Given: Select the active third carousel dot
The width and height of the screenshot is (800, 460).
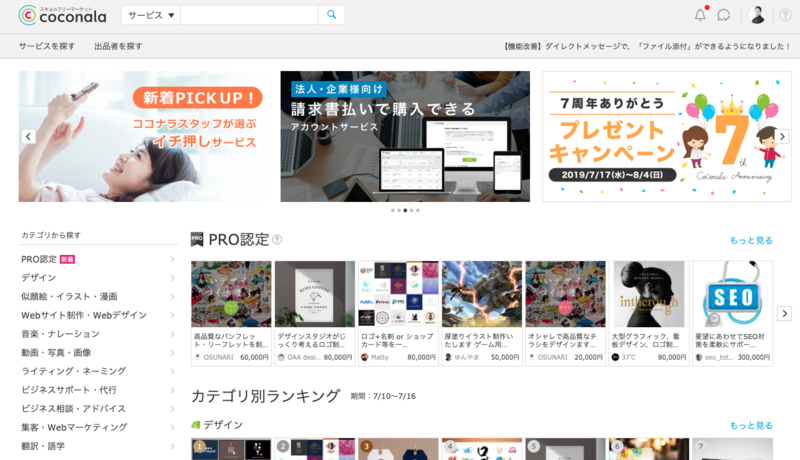Looking at the screenshot, I should coord(405,210).
